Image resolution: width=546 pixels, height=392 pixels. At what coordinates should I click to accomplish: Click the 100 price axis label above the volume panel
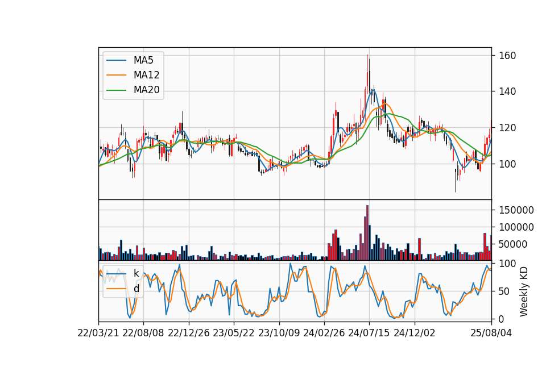point(507,164)
